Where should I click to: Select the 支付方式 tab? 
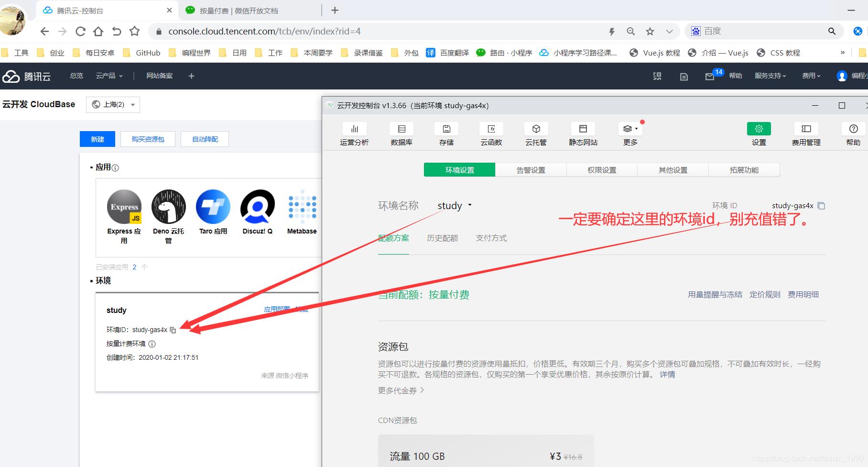pyautogui.click(x=491, y=238)
